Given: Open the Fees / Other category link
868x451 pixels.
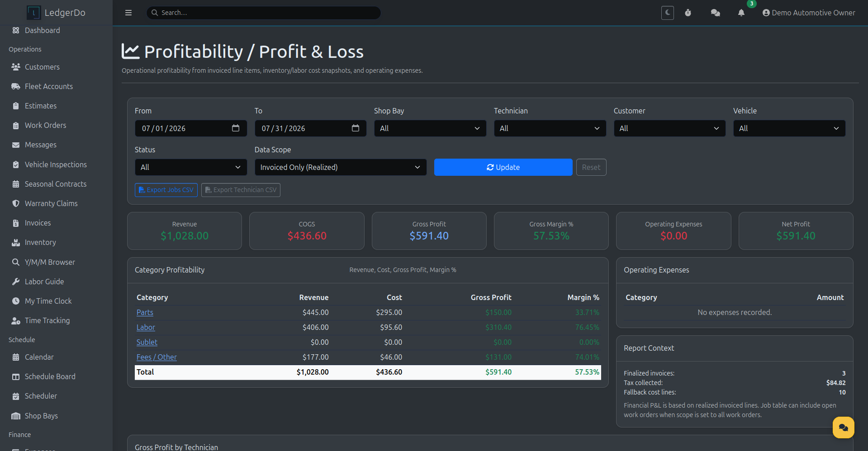Looking at the screenshot, I should pyautogui.click(x=157, y=357).
